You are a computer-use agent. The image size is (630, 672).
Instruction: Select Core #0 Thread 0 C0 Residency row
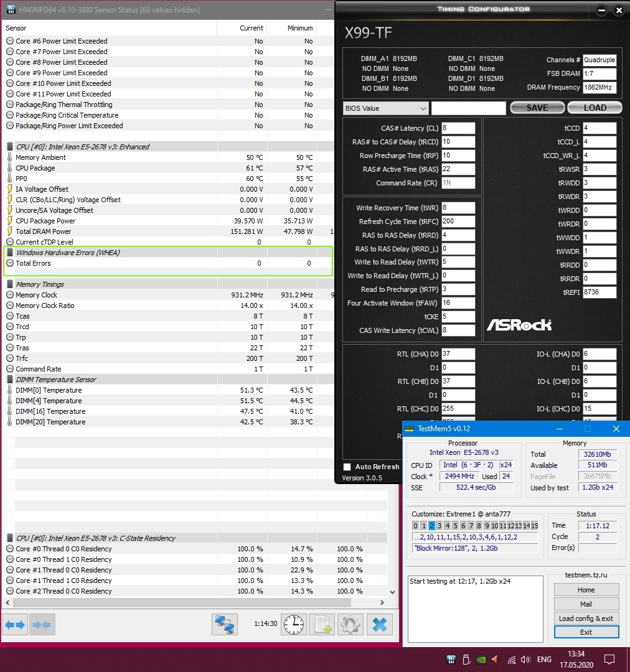195,549
